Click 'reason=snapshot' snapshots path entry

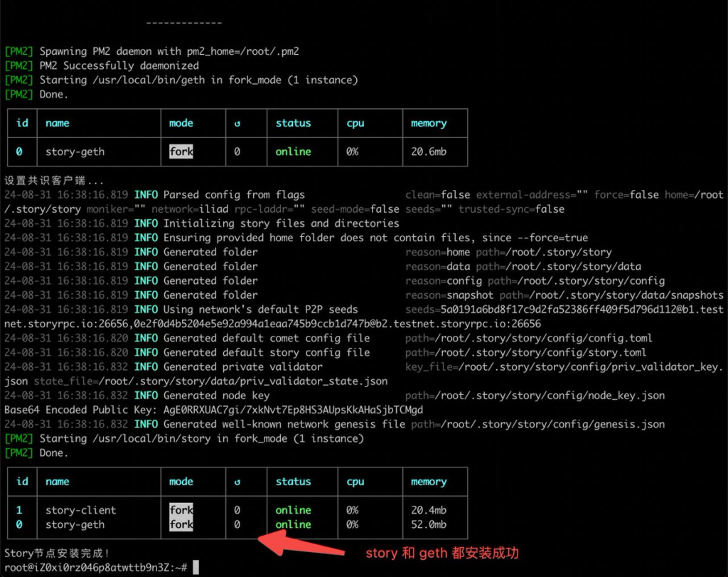tap(564, 295)
